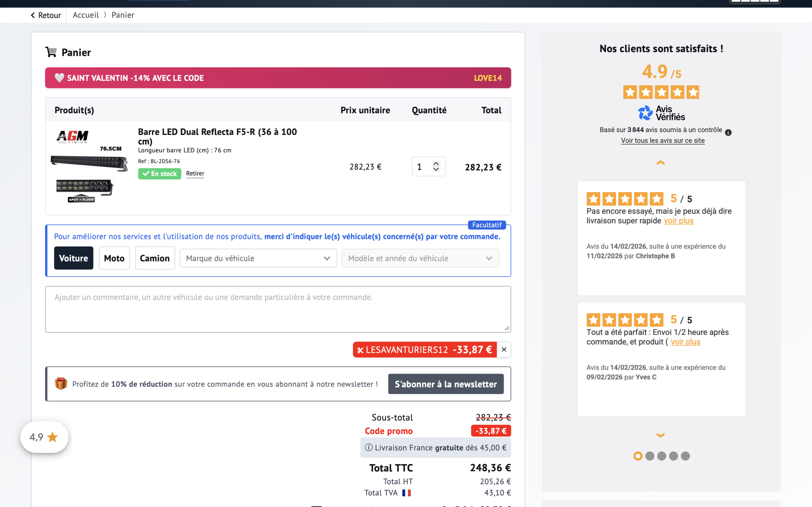Remove the LESAVANTURIERS12 promo code with X
This screenshot has width=812, height=507.
(x=504, y=350)
